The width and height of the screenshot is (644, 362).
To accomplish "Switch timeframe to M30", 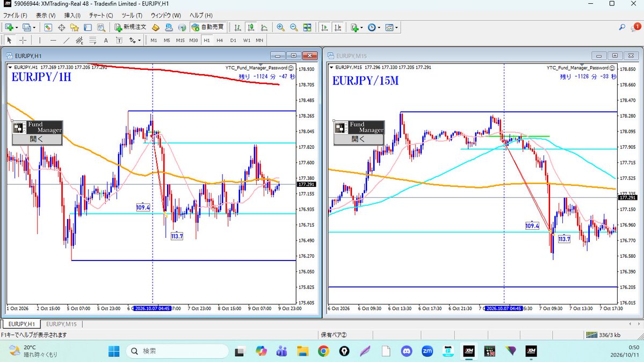I will 193,40.
